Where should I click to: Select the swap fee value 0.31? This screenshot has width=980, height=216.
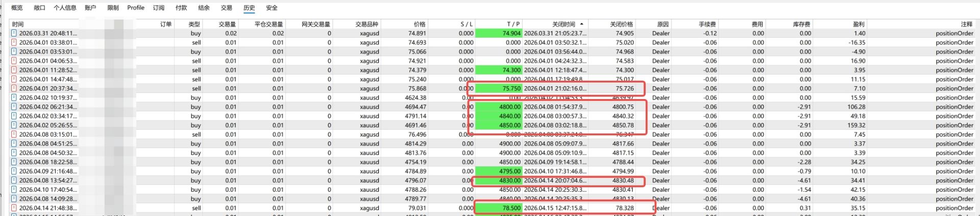point(805,208)
